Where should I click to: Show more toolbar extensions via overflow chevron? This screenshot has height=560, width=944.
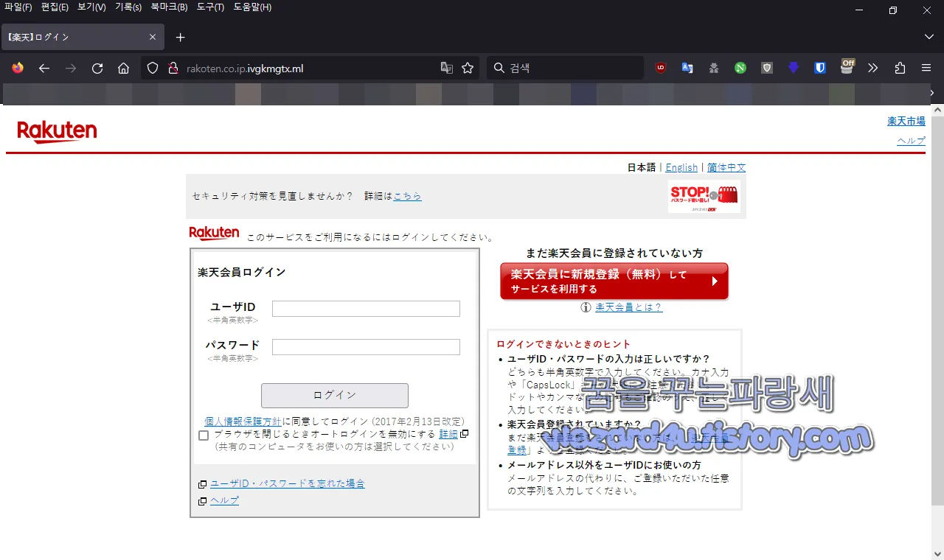[x=873, y=68]
